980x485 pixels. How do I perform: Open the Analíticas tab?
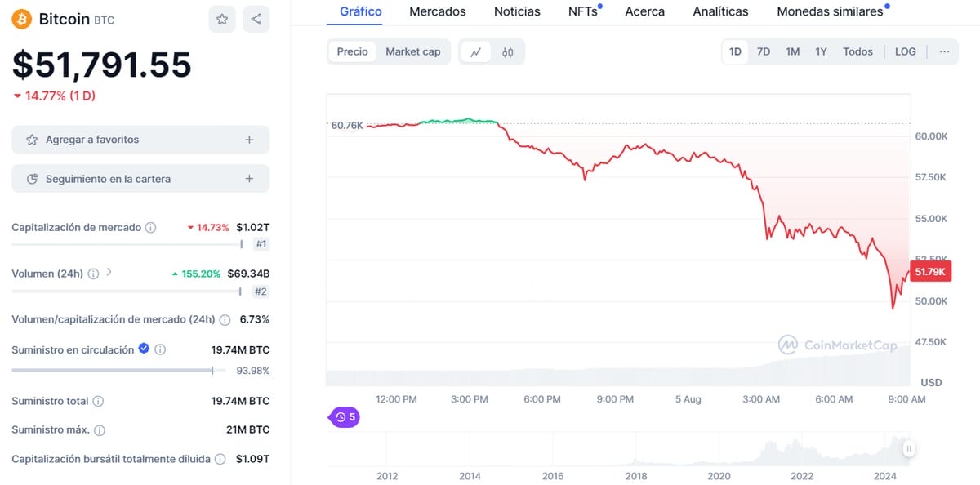(720, 11)
